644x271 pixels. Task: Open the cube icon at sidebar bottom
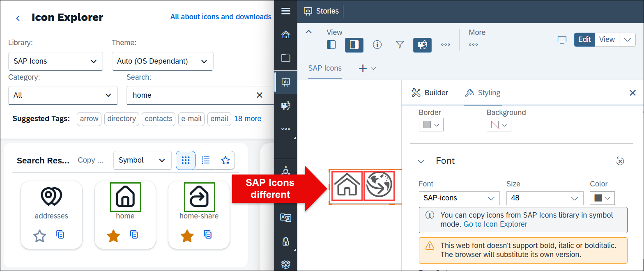(286, 265)
